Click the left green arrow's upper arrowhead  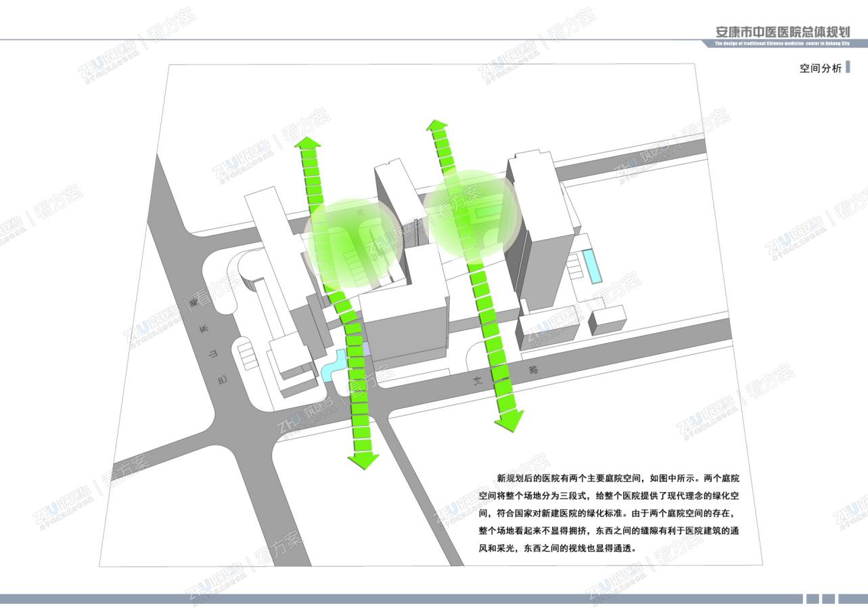309,144
